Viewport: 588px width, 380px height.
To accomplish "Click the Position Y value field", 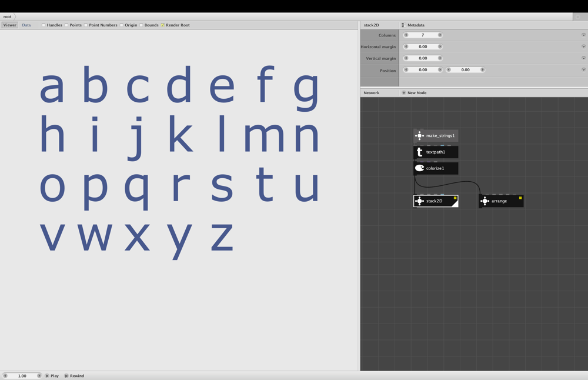I will 465,70.
